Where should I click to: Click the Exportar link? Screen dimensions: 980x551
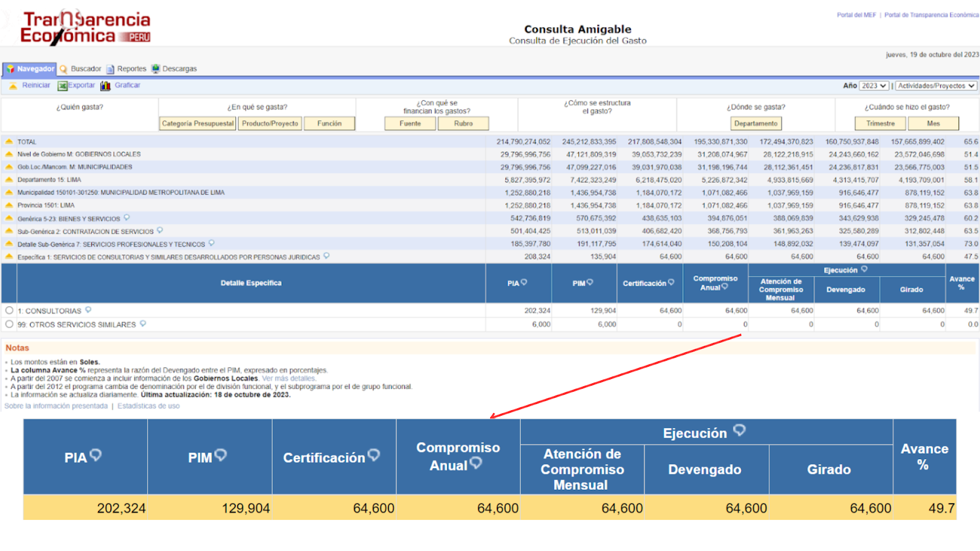click(81, 85)
